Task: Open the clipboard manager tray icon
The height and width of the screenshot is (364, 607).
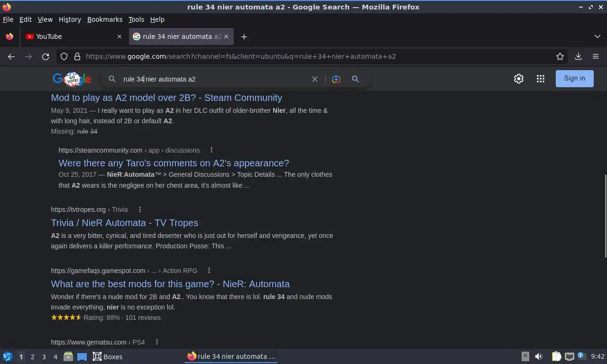Action: (556, 356)
